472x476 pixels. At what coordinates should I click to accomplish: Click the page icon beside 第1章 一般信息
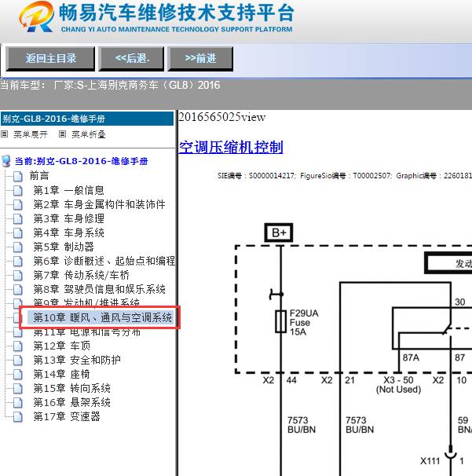click(x=18, y=190)
